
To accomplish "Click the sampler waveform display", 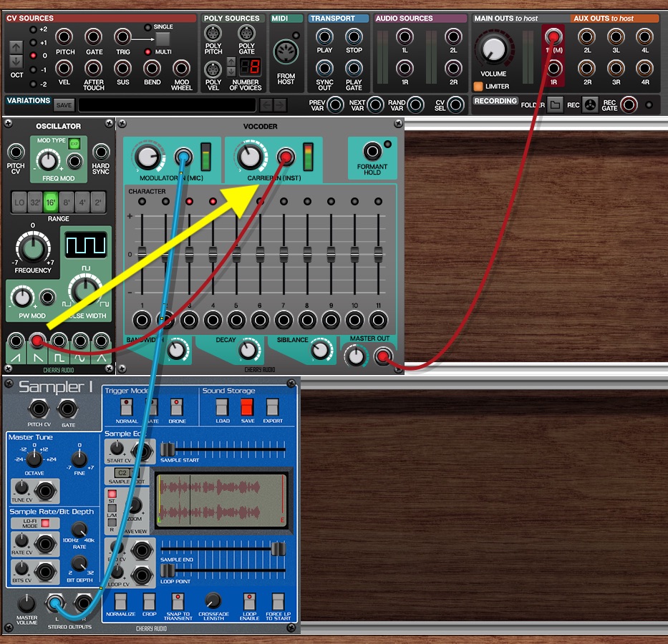I will (221, 501).
